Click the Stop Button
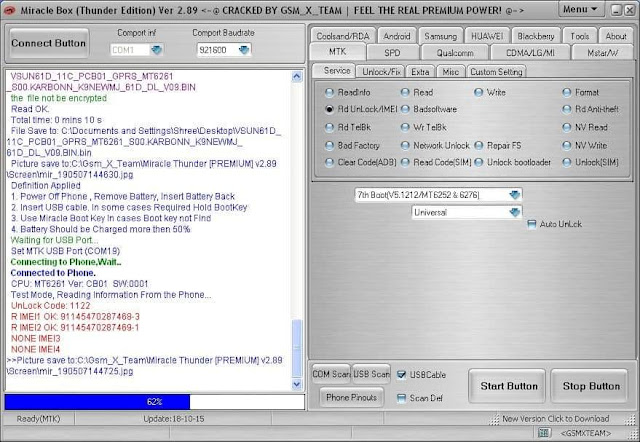Viewport: 640px width, 442px height. pyautogui.click(x=591, y=386)
